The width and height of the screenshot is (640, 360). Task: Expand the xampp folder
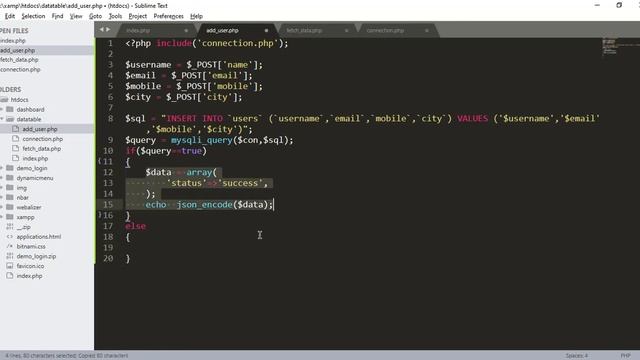click(x=2, y=217)
